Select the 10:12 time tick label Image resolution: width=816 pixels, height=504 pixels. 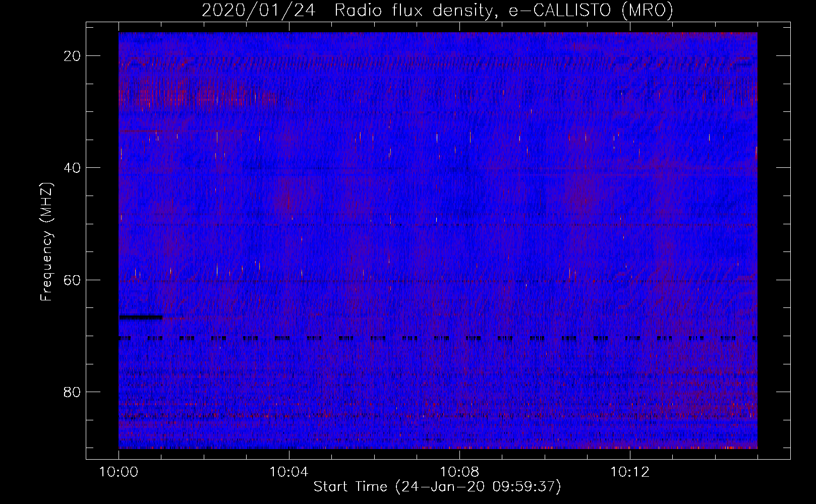629,472
